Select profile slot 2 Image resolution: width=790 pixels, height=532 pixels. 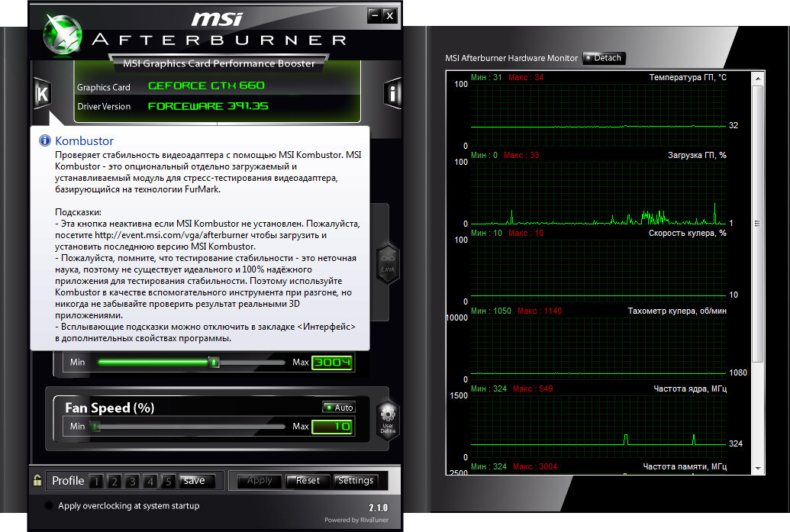click(x=114, y=482)
